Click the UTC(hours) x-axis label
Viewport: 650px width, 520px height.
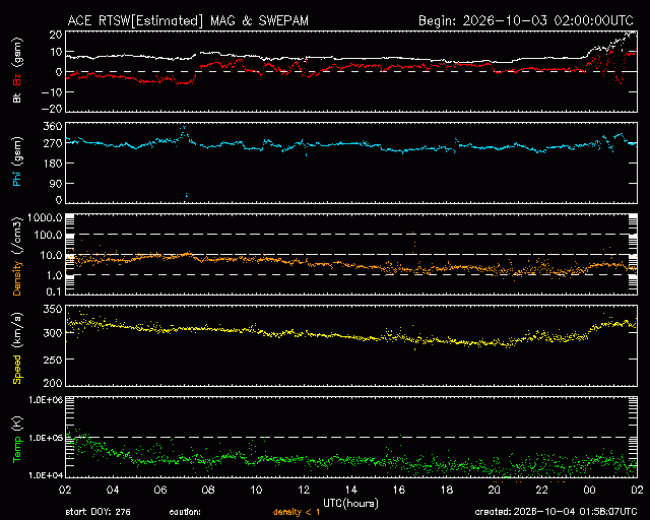pyautogui.click(x=351, y=503)
